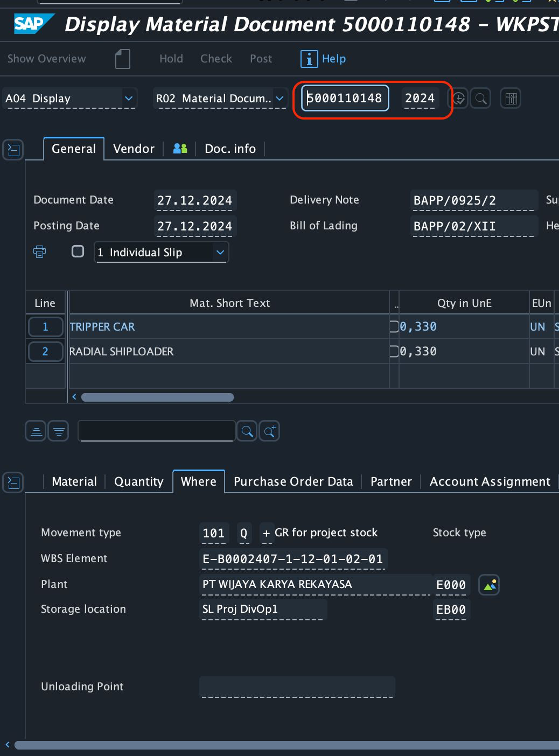Click the item table horizontal scrollbar
Image resolution: width=559 pixels, height=756 pixels.
(157, 397)
